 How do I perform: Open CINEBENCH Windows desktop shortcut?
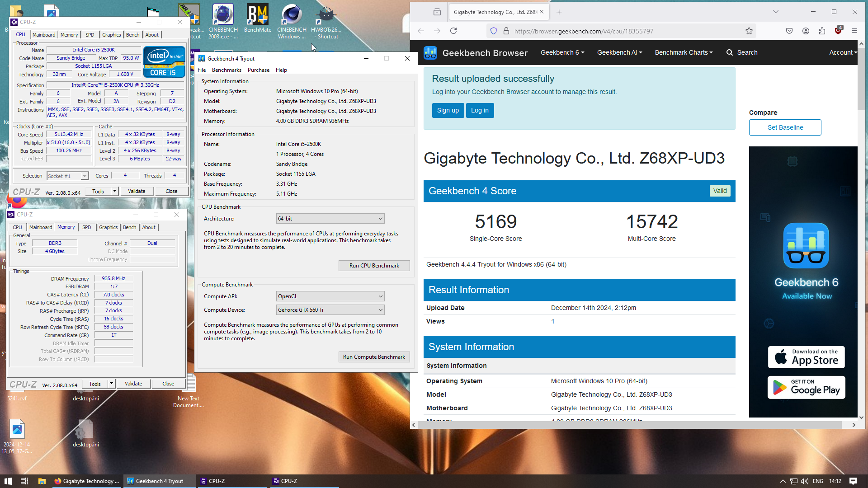(x=292, y=21)
